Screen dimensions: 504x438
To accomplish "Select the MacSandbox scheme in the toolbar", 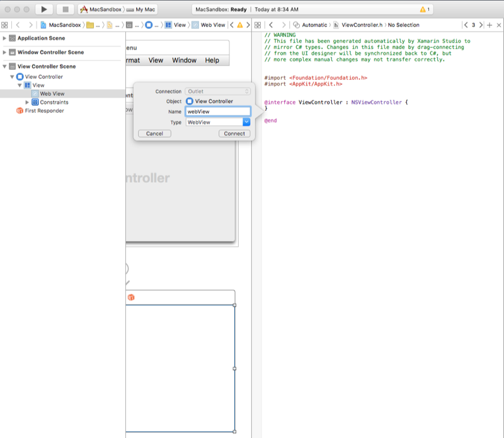I will click(101, 9).
